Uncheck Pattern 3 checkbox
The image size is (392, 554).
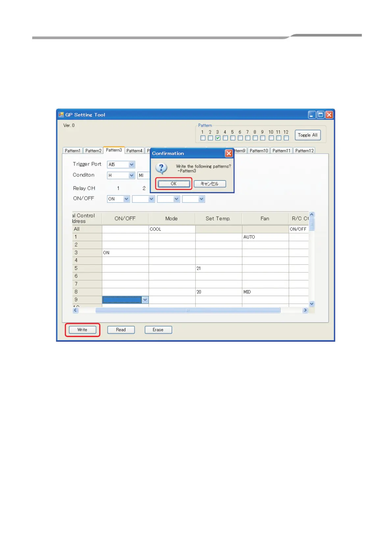pos(218,138)
